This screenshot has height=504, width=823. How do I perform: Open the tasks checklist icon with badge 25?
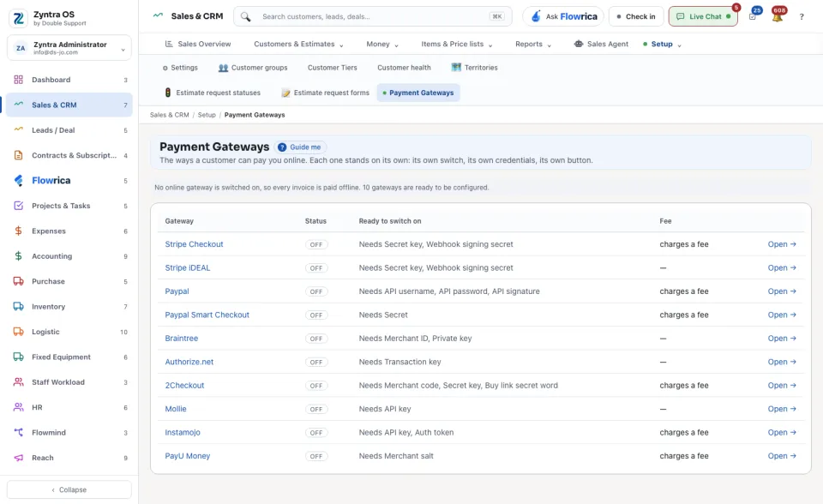point(753,17)
